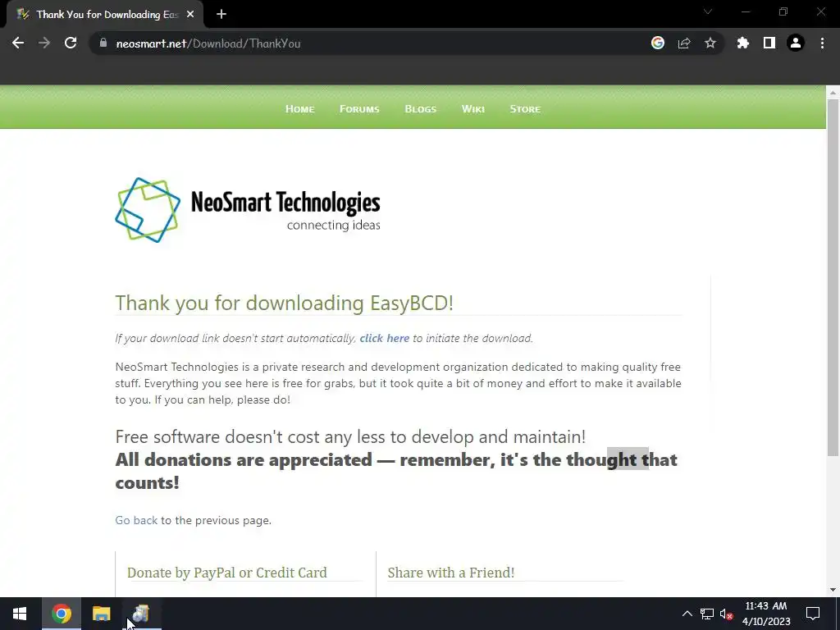Go back using the browser back arrow

pos(18,43)
